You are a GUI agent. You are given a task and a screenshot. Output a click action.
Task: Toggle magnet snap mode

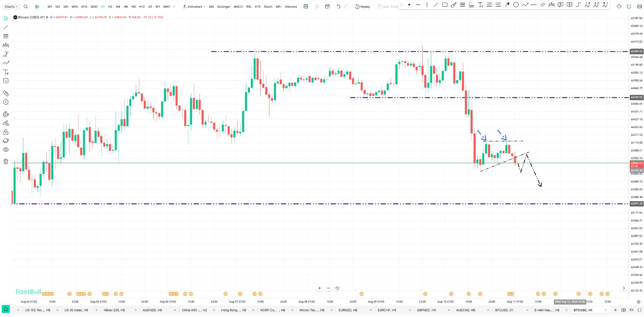6,114
